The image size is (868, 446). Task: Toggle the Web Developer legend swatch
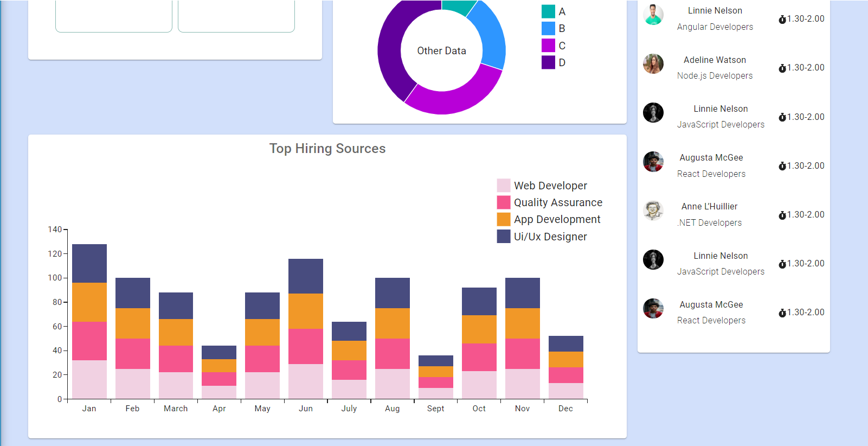coord(504,186)
